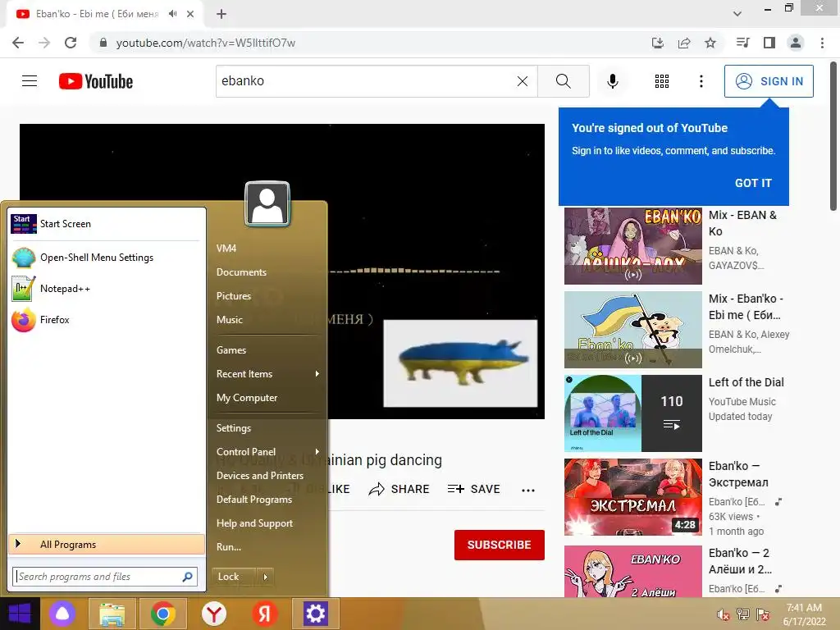Click the Search programs and files box
This screenshot has height=630, width=840.
click(105, 577)
